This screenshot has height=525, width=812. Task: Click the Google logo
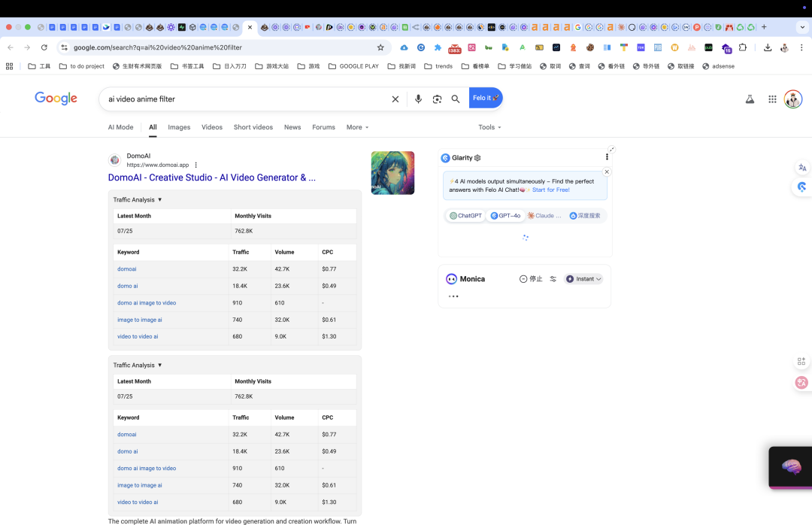(56, 99)
